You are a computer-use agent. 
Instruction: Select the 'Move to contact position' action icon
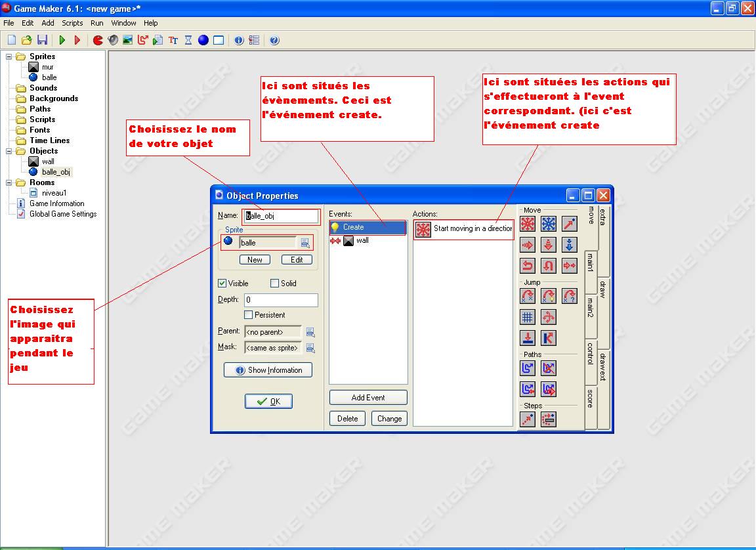528,338
